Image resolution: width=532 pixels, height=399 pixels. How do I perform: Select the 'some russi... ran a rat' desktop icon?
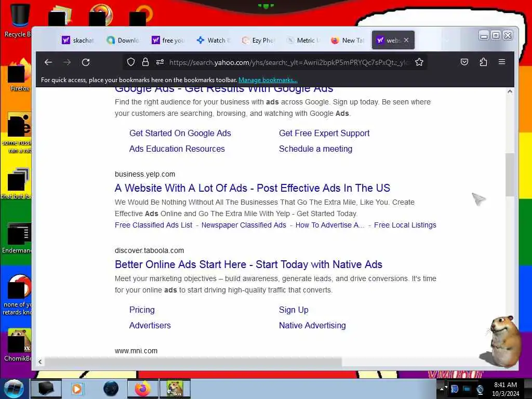pyautogui.click(x=18, y=133)
